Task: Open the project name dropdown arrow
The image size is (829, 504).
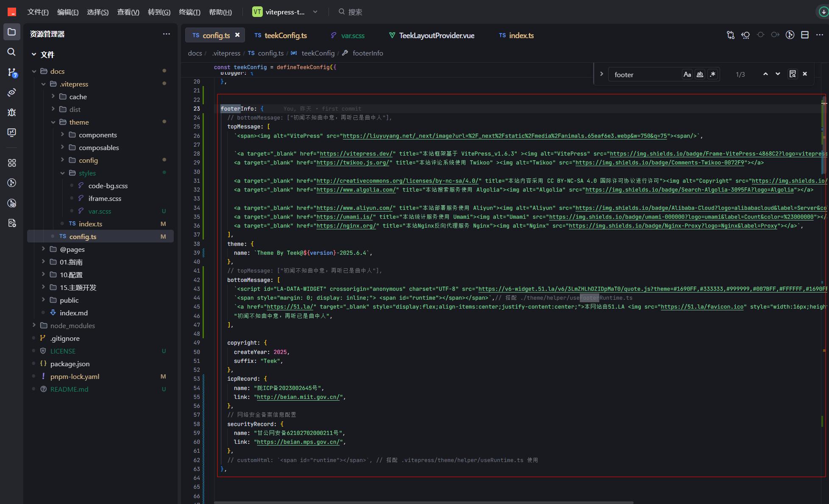Action: [x=315, y=12]
